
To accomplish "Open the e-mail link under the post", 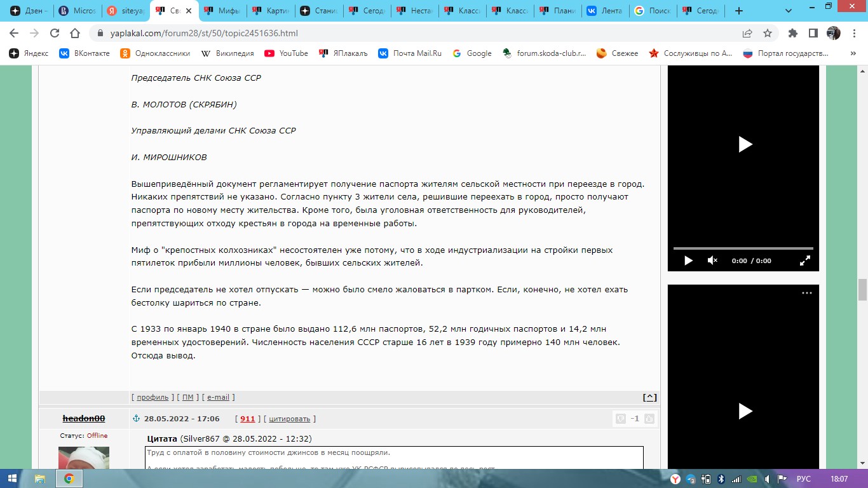I will pyautogui.click(x=218, y=397).
